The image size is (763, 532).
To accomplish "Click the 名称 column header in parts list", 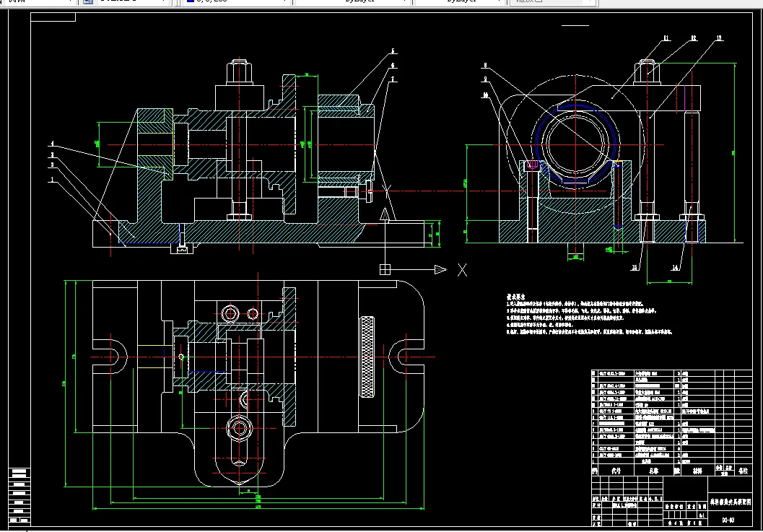I will pyautogui.click(x=653, y=471).
